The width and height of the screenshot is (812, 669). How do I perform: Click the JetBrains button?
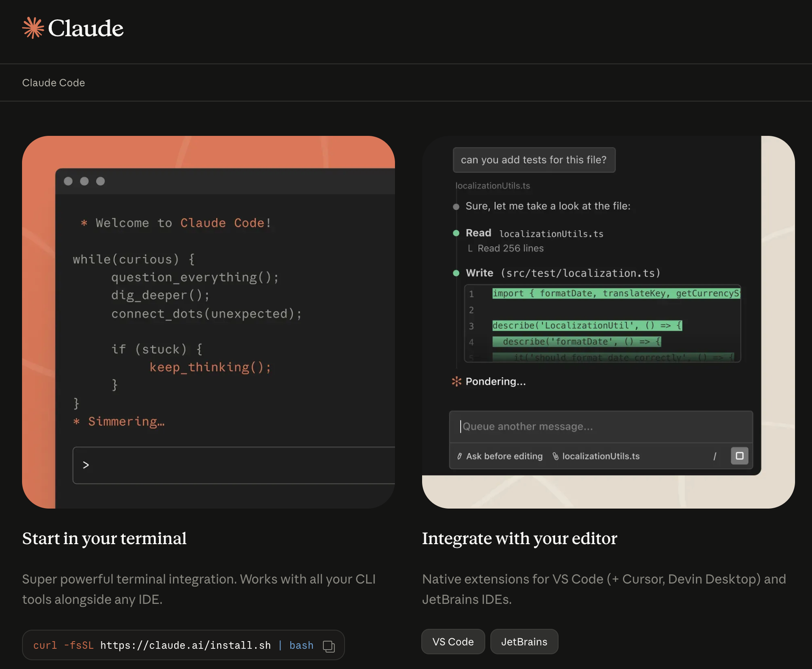point(524,642)
